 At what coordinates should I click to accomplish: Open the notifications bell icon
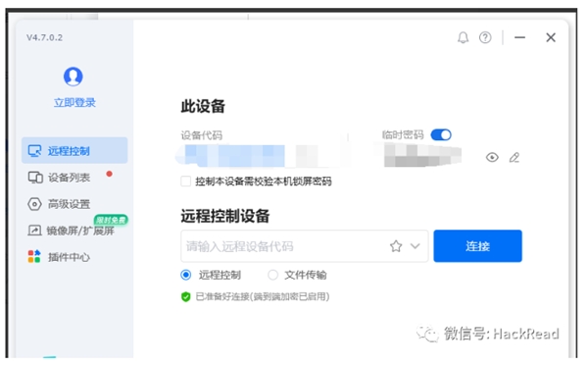[463, 37]
